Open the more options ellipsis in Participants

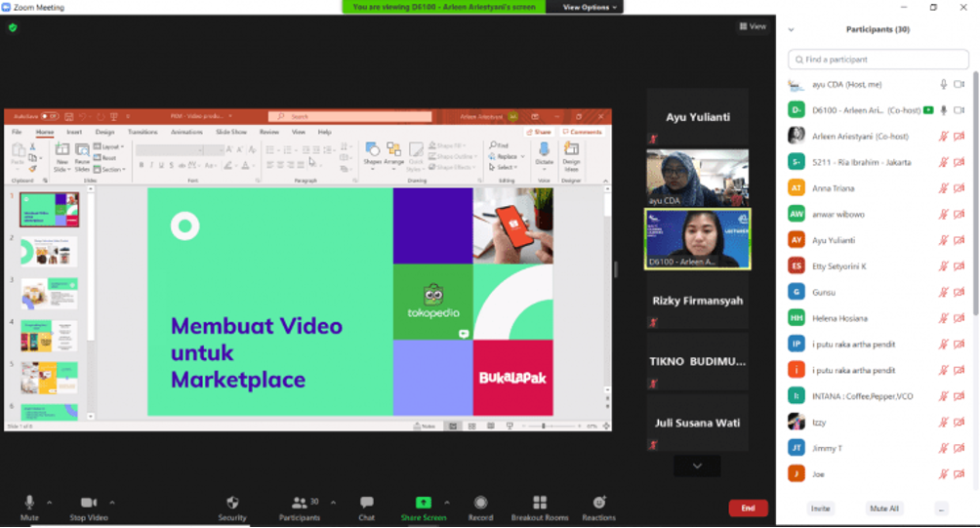pyautogui.click(x=941, y=508)
